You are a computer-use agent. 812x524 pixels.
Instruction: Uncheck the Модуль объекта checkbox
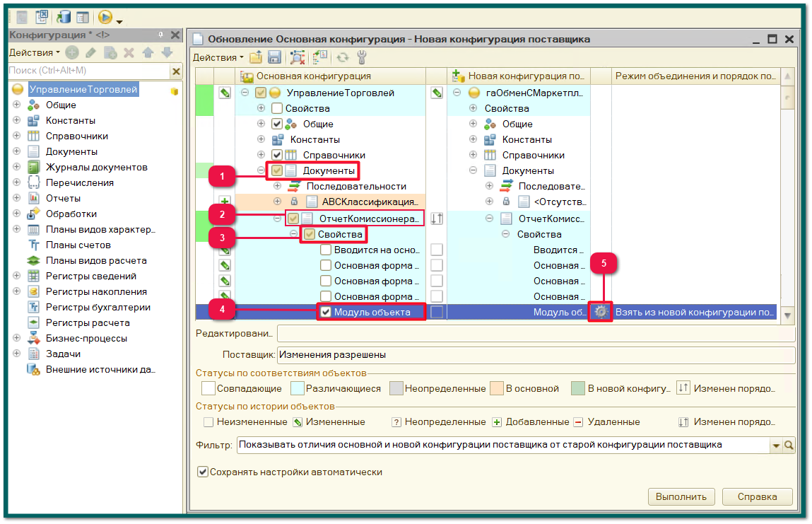[326, 312]
